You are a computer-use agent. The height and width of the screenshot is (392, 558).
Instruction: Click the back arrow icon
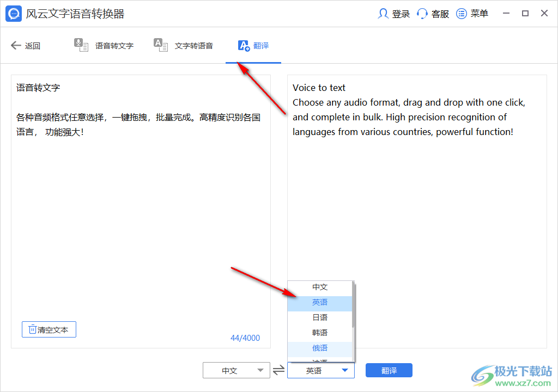16,45
